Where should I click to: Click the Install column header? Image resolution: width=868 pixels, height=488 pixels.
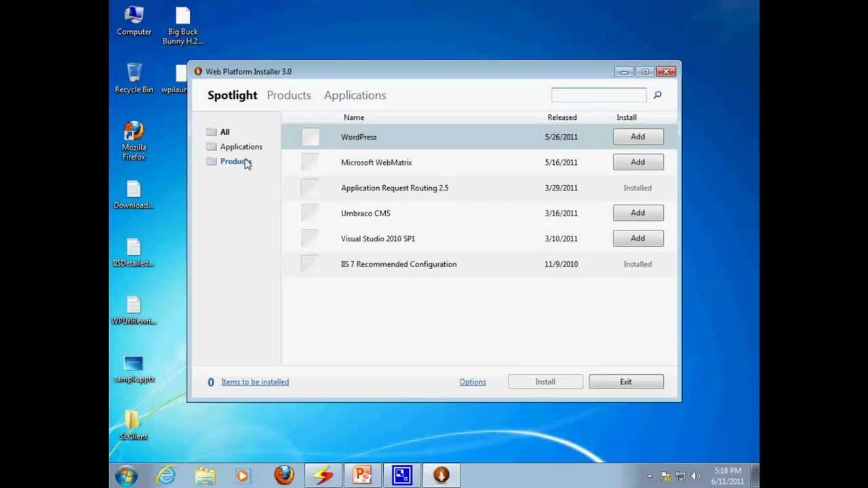click(x=627, y=118)
